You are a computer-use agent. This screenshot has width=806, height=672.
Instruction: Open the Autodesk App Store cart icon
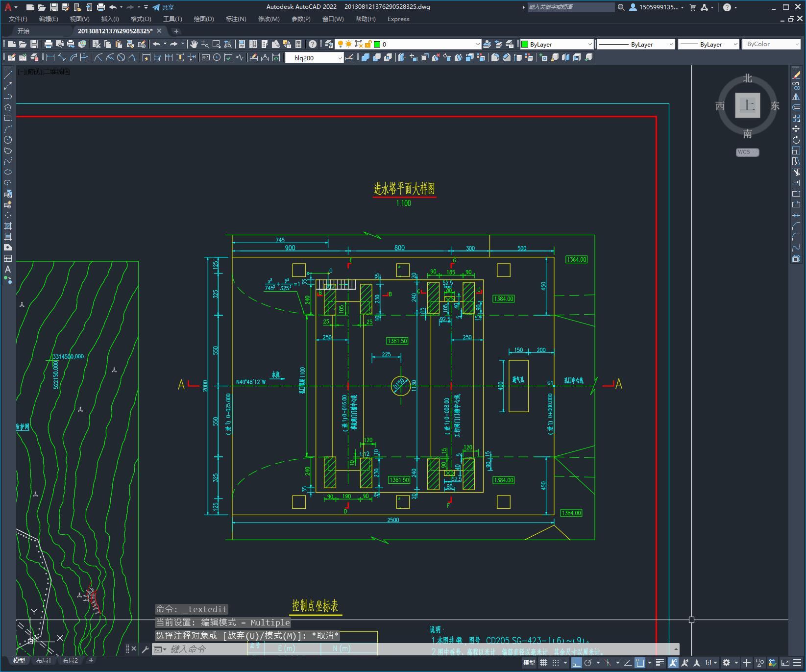pos(693,7)
